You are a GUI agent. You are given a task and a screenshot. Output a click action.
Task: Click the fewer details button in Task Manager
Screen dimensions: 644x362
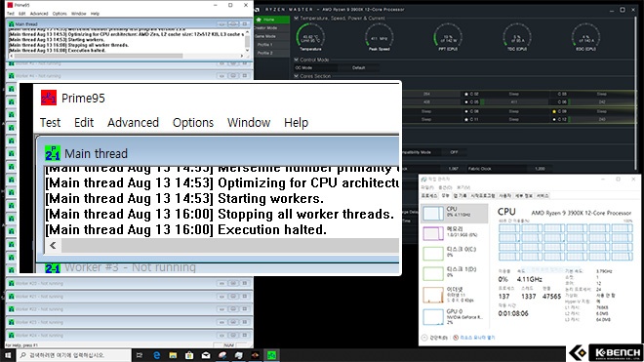tap(434, 338)
